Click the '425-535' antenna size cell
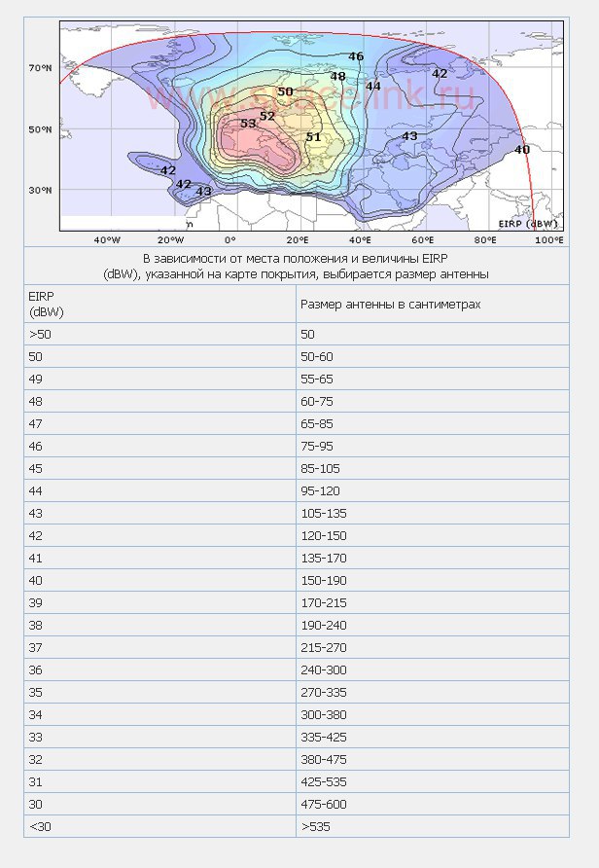Image resolution: width=599 pixels, height=868 pixels. click(433, 781)
